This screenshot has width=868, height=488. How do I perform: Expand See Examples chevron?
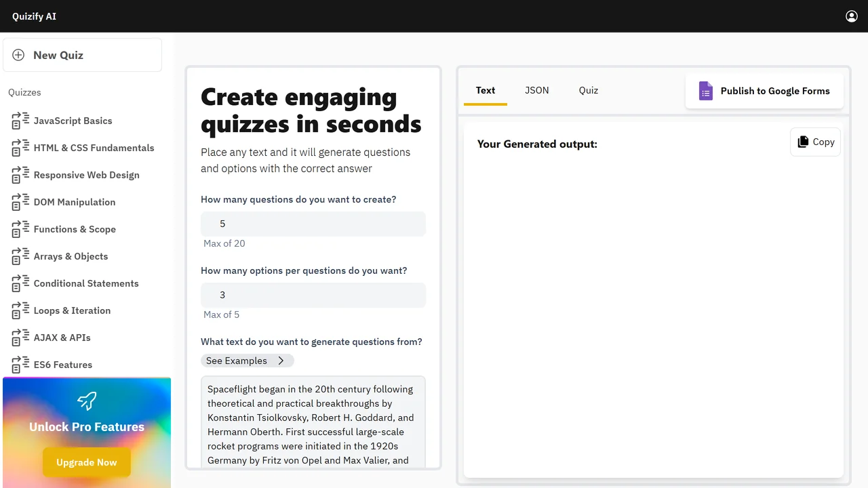pyautogui.click(x=281, y=361)
